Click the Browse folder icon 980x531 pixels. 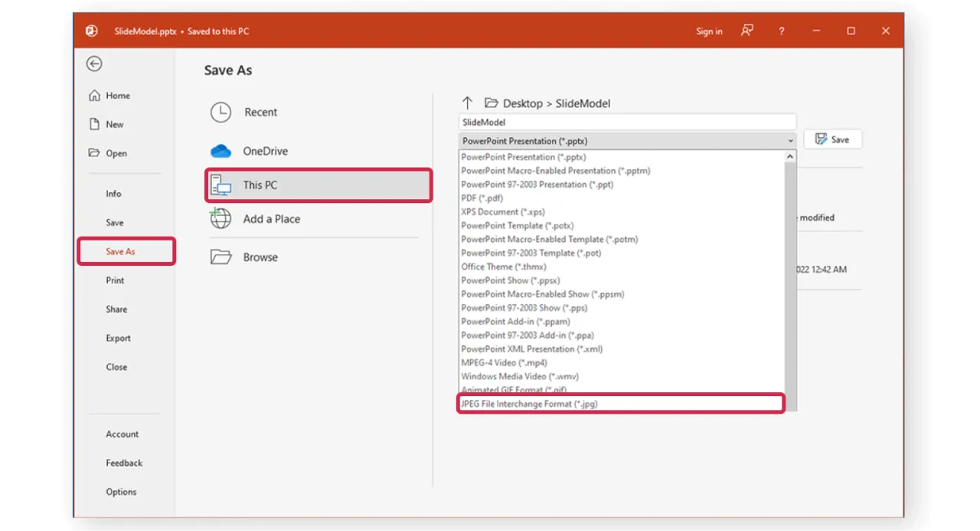click(220, 257)
